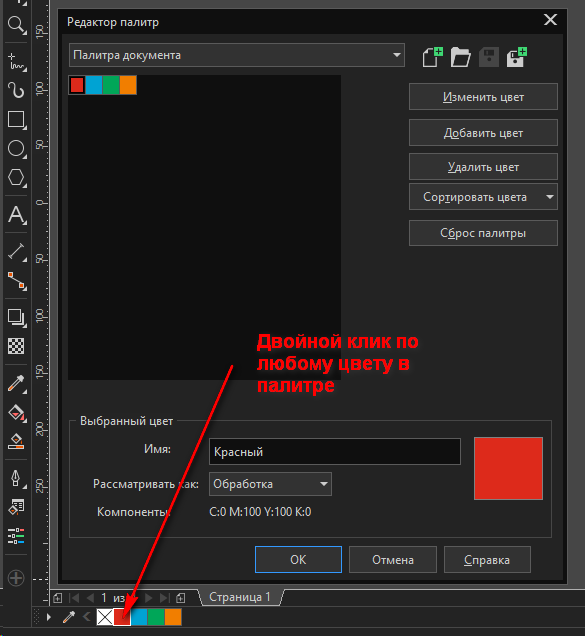Select the Text tool
This screenshot has height=636, width=585.
[x=16, y=215]
